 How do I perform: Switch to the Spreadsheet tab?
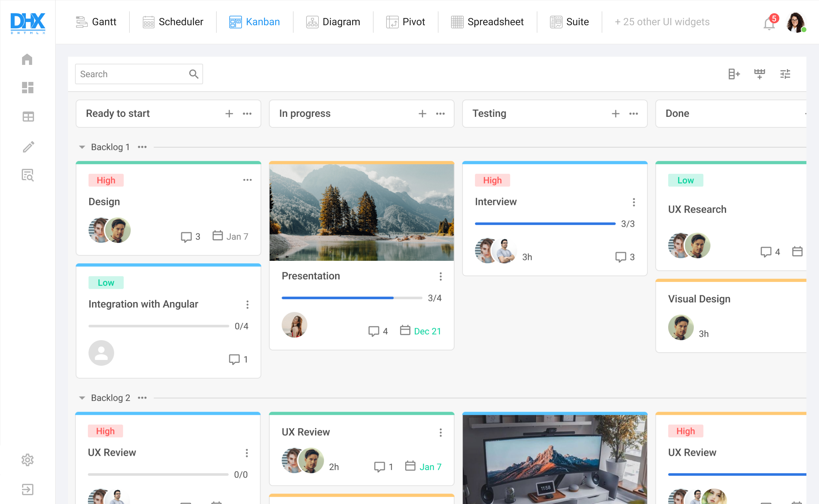(x=487, y=22)
